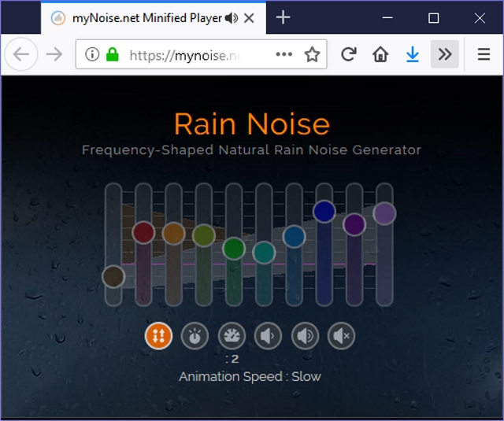Click the Rain Noise title

tap(252, 124)
